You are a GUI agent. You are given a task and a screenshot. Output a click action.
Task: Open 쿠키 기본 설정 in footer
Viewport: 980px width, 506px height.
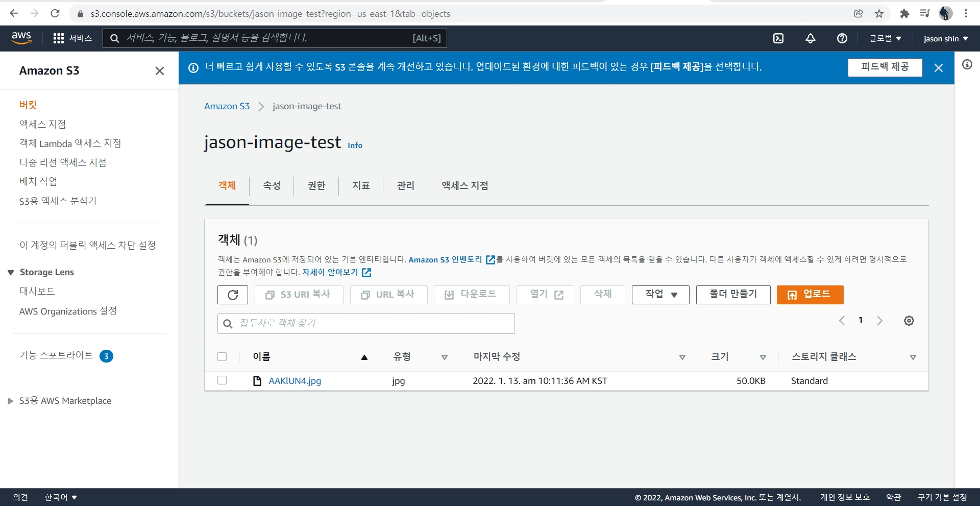click(942, 497)
